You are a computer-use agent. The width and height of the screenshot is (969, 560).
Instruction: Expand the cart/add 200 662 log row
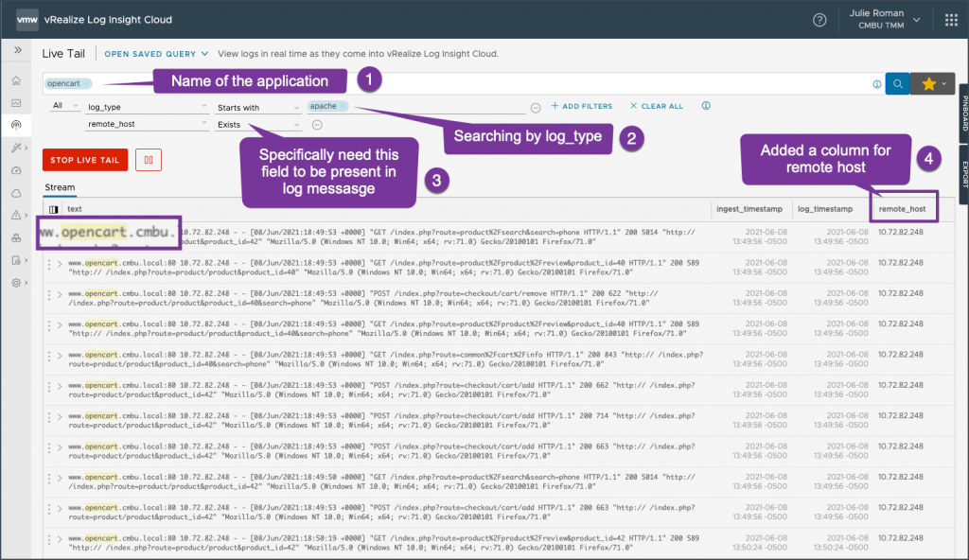[60, 386]
